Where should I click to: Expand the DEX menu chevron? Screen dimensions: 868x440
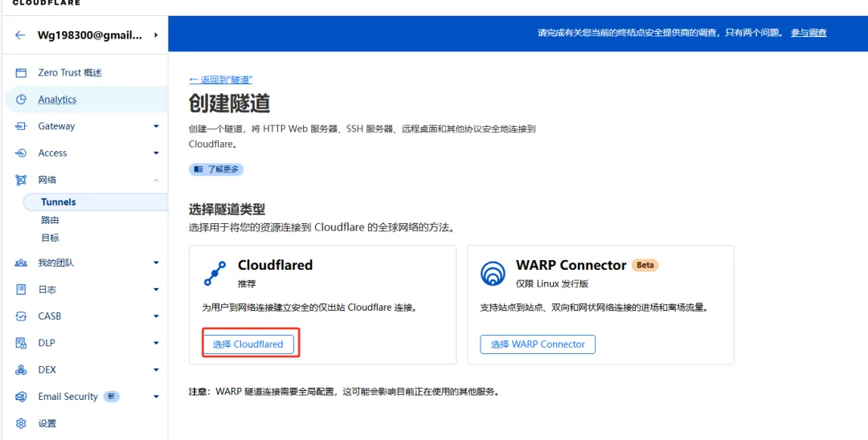point(156,370)
